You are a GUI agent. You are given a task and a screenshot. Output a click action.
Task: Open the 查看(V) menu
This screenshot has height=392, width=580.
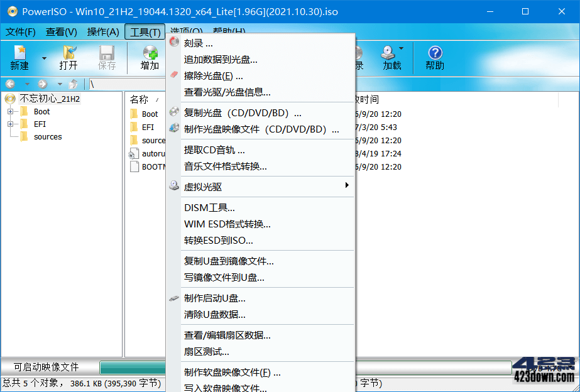62,31
